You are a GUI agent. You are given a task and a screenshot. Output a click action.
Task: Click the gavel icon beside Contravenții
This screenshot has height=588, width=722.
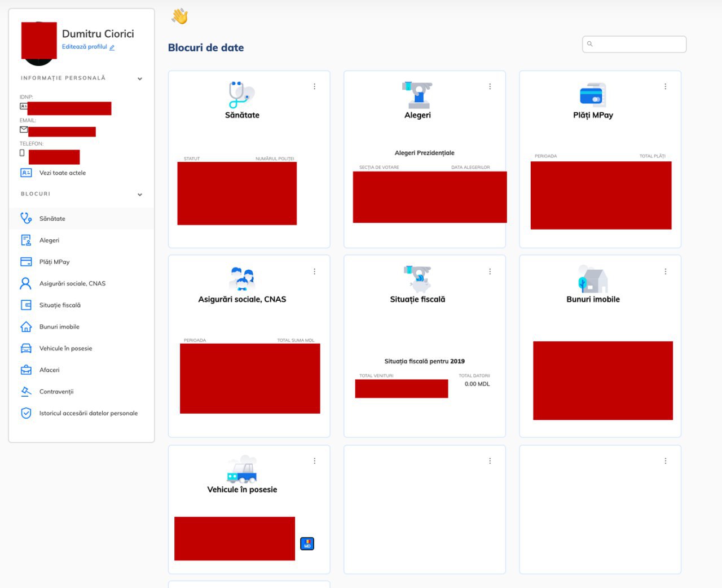(26, 391)
